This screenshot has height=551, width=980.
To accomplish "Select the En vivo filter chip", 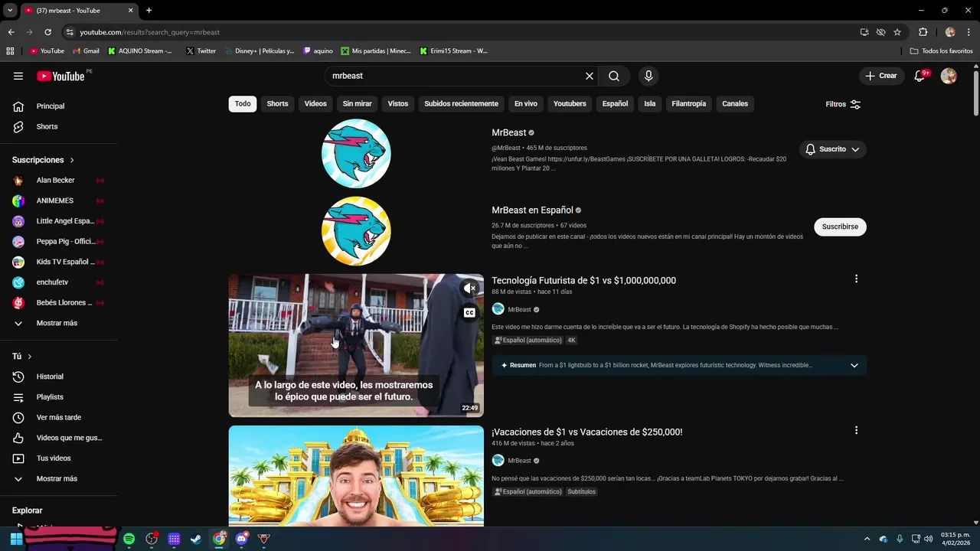I will pyautogui.click(x=525, y=103).
